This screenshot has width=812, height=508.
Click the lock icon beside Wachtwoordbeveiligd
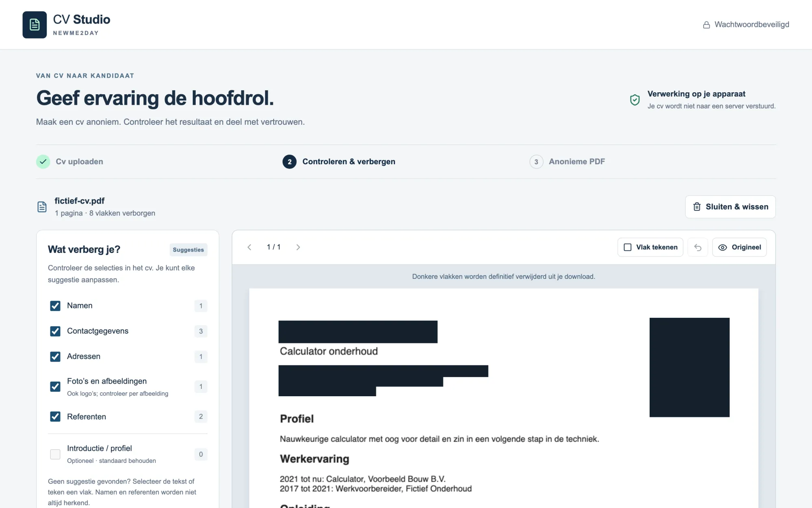(x=706, y=25)
